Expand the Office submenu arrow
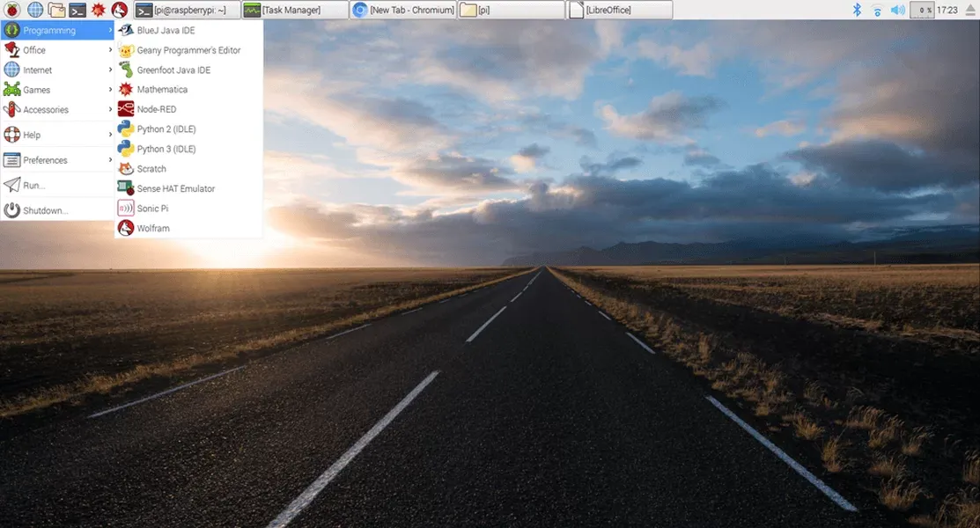980x528 pixels. [110, 50]
